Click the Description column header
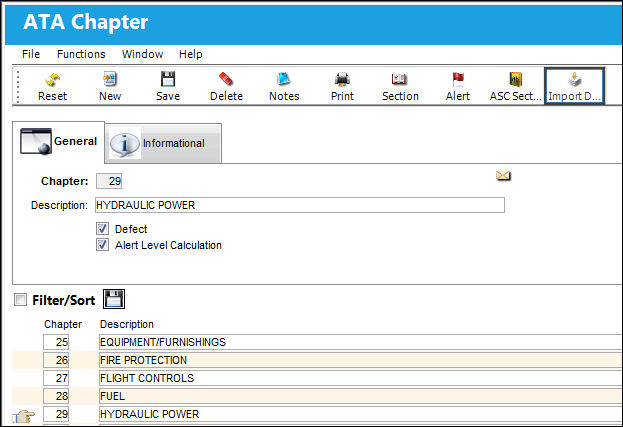The image size is (623, 427). point(127,324)
